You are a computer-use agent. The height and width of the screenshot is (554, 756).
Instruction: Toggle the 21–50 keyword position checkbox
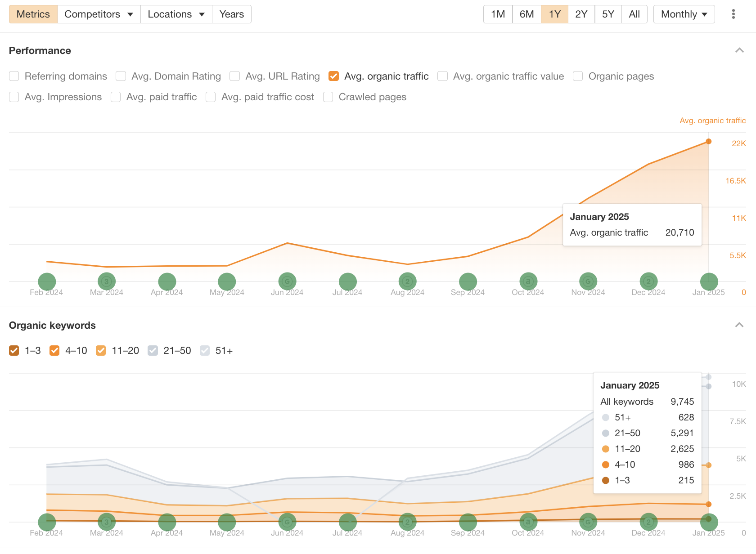153,350
